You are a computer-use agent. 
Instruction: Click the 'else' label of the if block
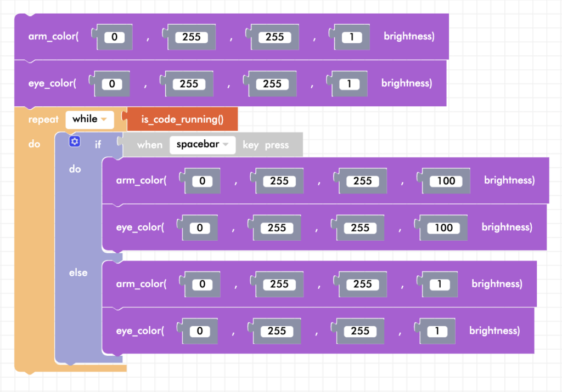coord(78,272)
